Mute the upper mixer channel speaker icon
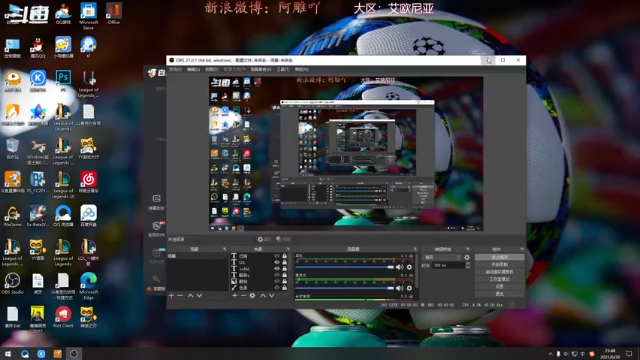 (x=400, y=267)
